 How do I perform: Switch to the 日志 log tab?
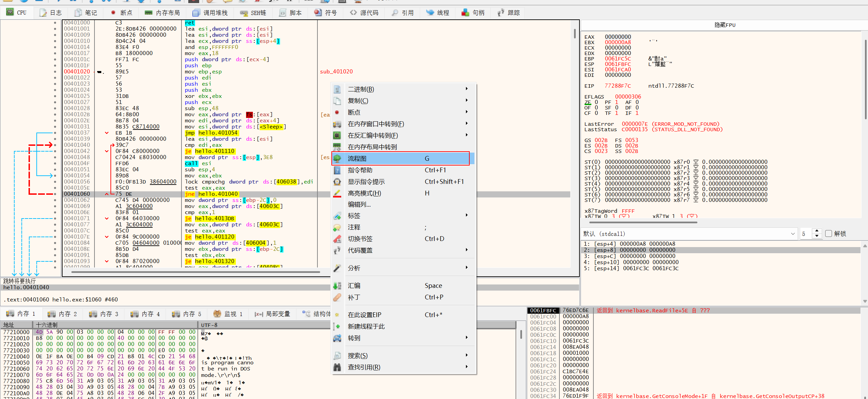(x=51, y=13)
